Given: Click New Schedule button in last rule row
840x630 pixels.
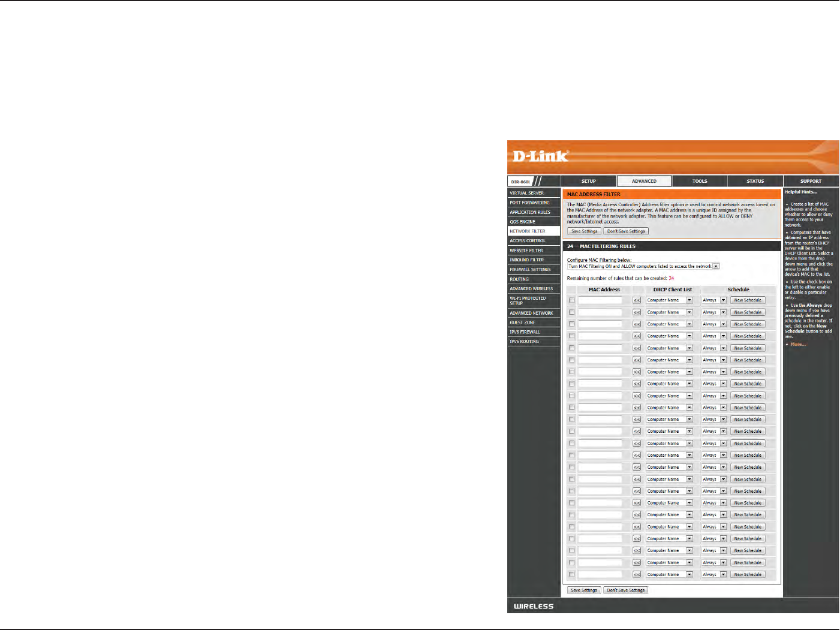Looking at the screenshot, I should (x=748, y=575).
